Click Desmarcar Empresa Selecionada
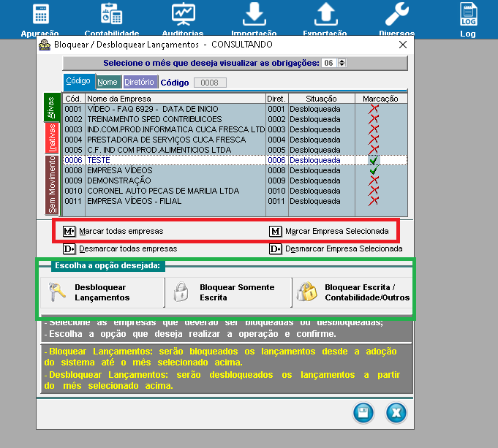 coord(344,248)
